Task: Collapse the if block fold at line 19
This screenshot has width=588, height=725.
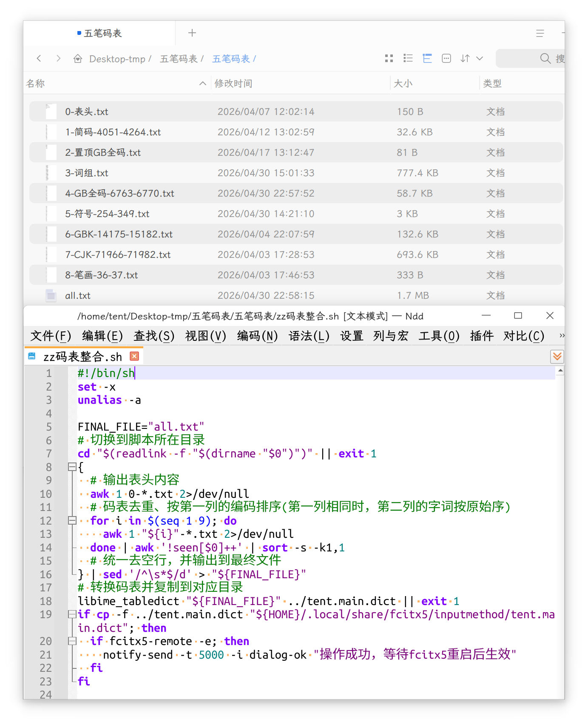Action: point(72,614)
